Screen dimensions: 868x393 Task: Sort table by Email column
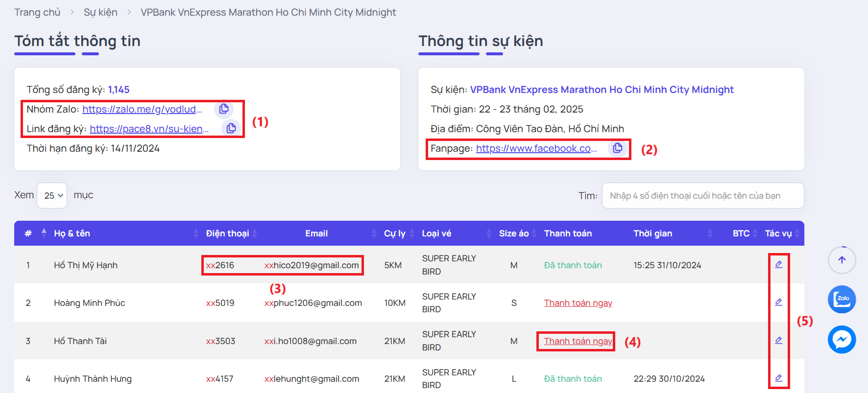(x=318, y=233)
